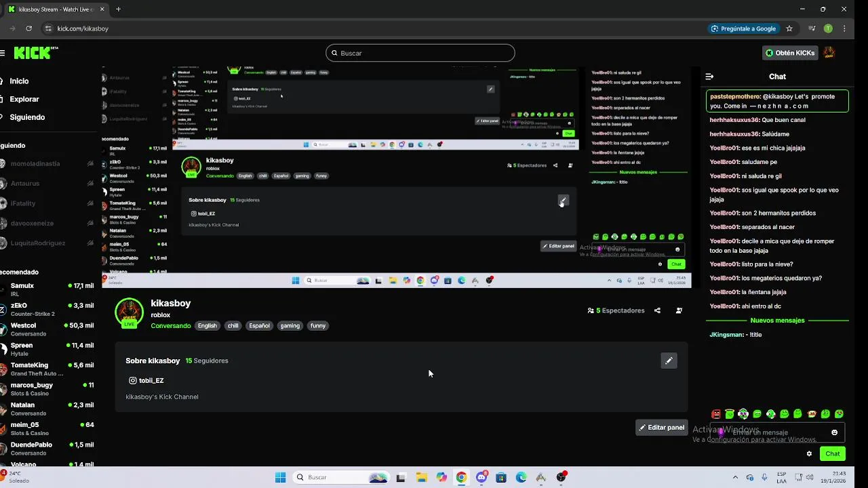868x488 pixels.
Task: Open Chrome three-dot menu
Action: point(844,28)
